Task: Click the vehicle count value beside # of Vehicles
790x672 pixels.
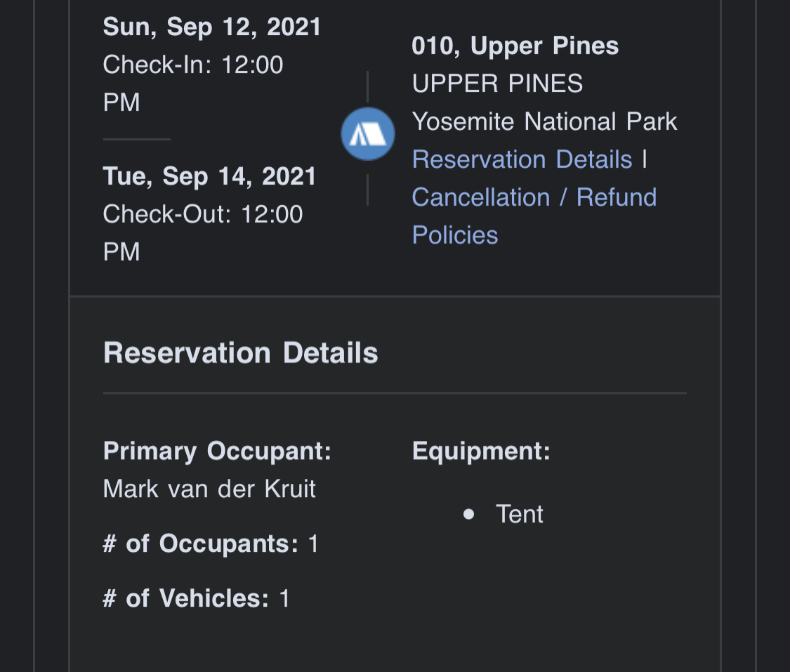Action: [x=284, y=598]
